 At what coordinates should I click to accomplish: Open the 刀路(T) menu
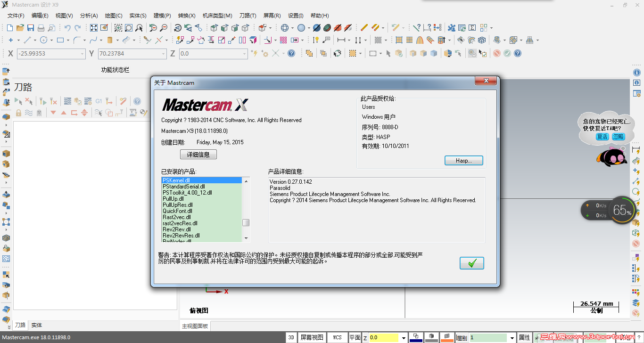pyautogui.click(x=248, y=16)
